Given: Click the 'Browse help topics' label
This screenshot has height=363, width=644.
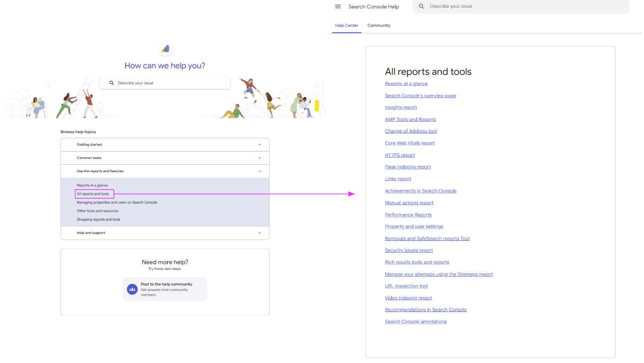Looking at the screenshot, I should pos(79,132).
